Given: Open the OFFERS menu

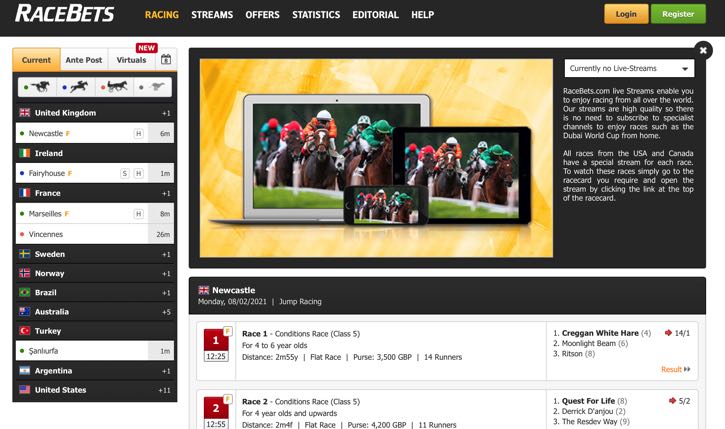Looking at the screenshot, I should (x=263, y=15).
